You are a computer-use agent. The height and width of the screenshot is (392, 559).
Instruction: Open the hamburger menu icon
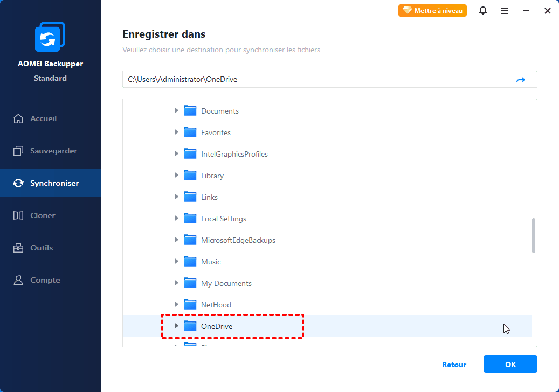(505, 11)
